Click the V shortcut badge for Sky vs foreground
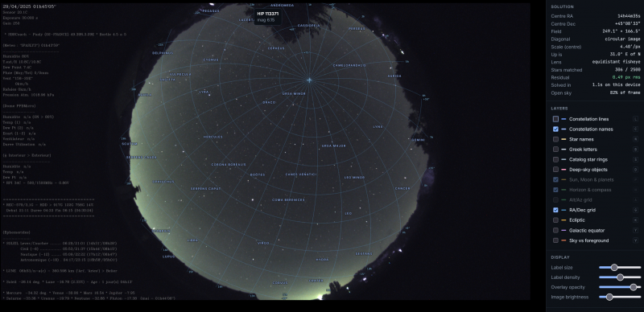644x312 pixels. (635, 240)
